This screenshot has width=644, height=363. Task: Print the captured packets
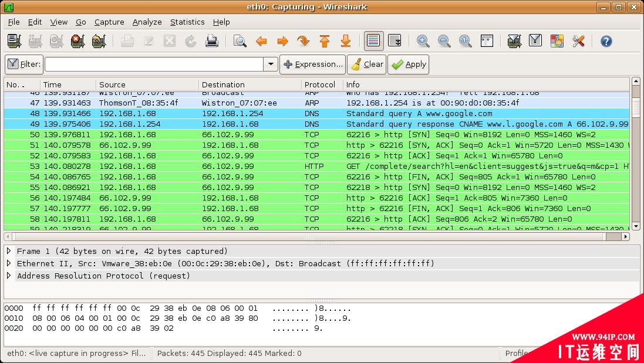coord(212,41)
